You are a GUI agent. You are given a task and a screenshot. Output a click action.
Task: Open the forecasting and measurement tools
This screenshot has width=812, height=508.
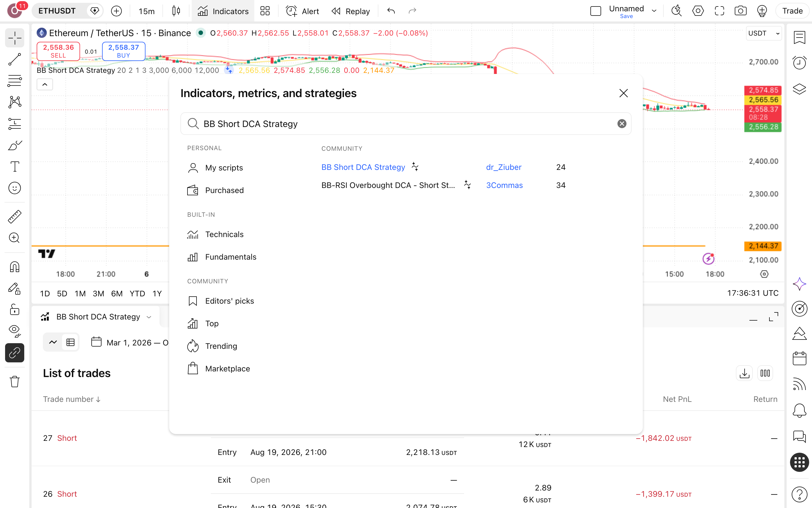14,124
